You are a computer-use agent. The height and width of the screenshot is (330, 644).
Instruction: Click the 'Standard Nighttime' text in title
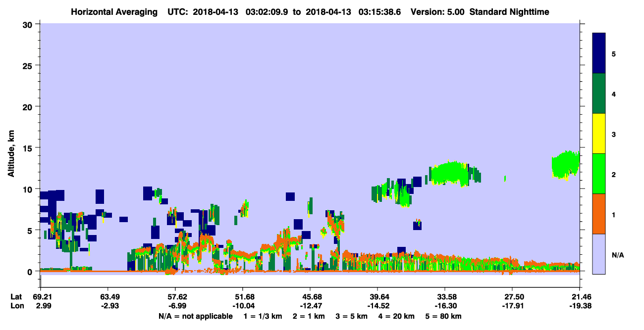(x=509, y=11)
